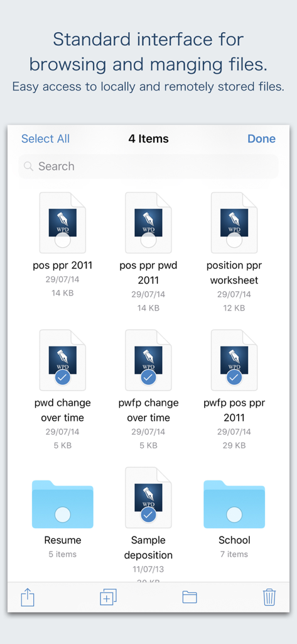This screenshot has height=644, width=297.
Task: Tap the "pos ppr pwd 2011" file name
Action: 148,273
